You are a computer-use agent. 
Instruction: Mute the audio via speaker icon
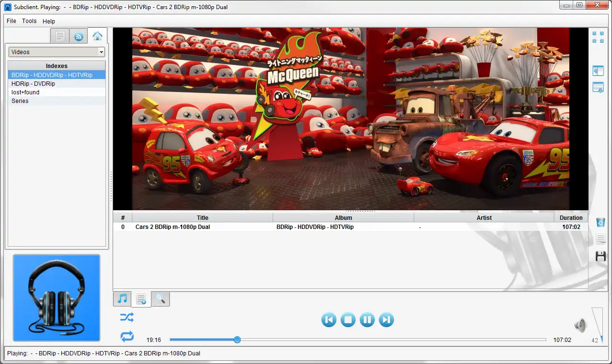coord(580,326)
